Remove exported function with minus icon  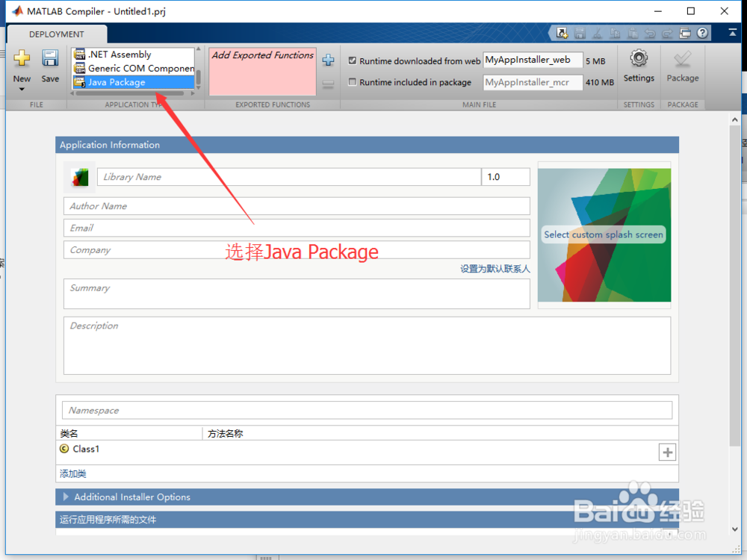point(328,84)
